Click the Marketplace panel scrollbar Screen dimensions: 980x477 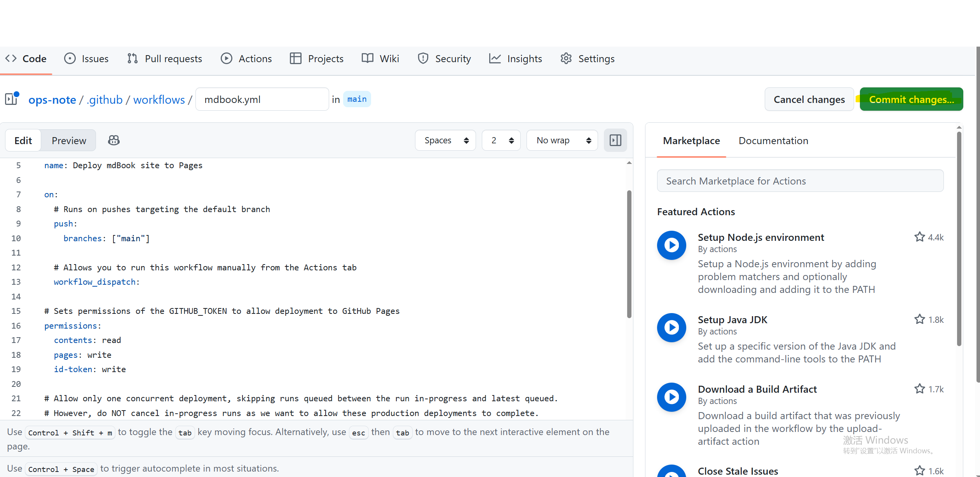(x=959, y=239)
